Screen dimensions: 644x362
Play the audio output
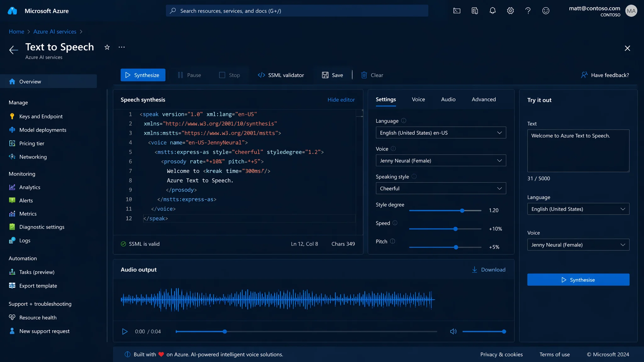[125, 332]
